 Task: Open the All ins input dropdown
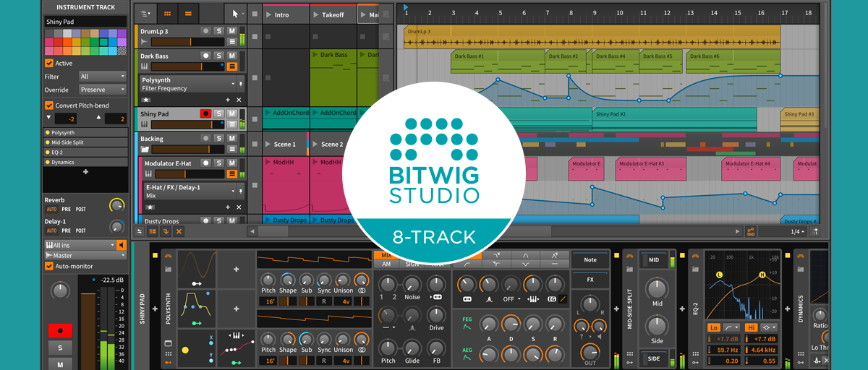click(x=80, y=245)
